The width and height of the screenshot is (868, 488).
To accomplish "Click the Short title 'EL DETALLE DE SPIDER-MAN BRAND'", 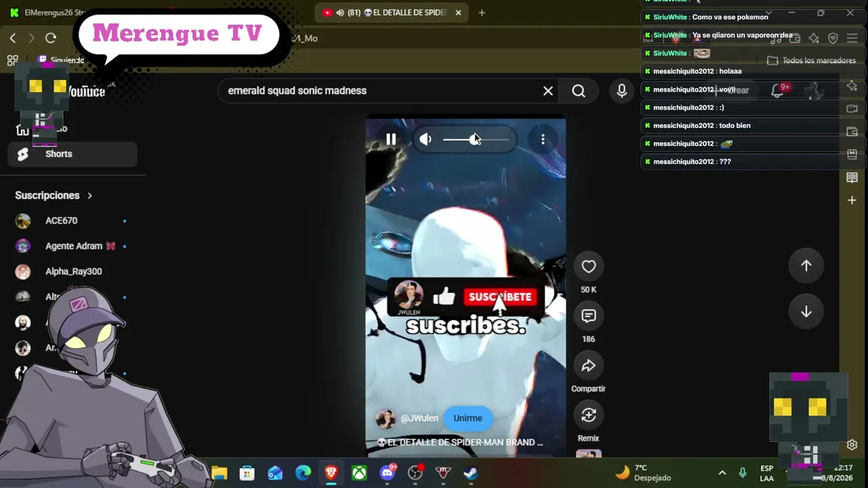I will 460,442.
